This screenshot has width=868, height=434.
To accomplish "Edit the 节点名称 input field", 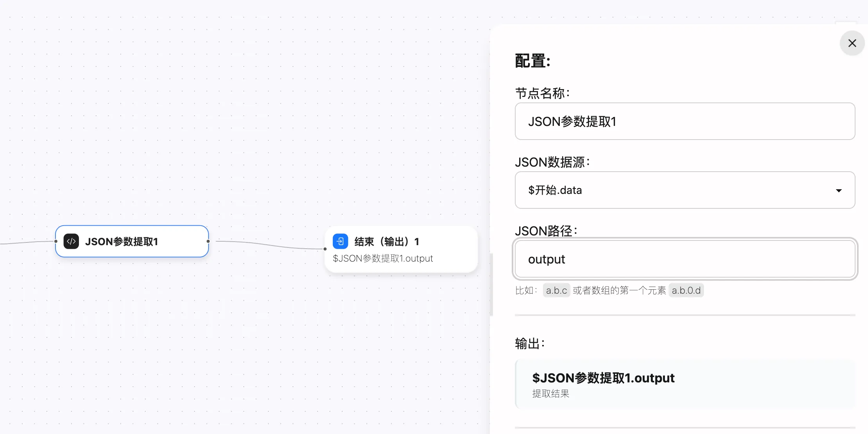I will click(x=685, y=121).
